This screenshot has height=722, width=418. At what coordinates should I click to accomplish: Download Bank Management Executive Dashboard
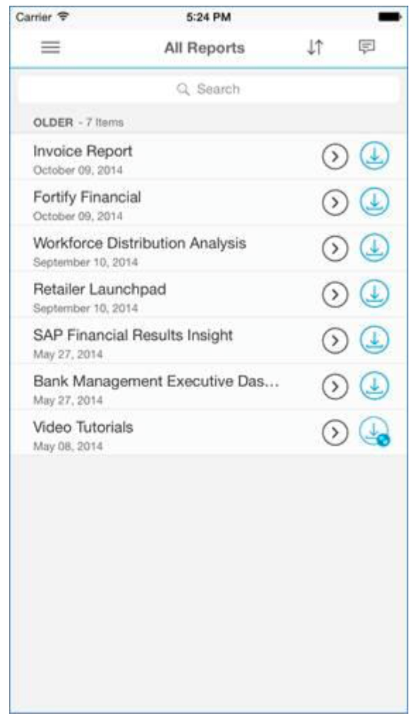coord(374,386)
